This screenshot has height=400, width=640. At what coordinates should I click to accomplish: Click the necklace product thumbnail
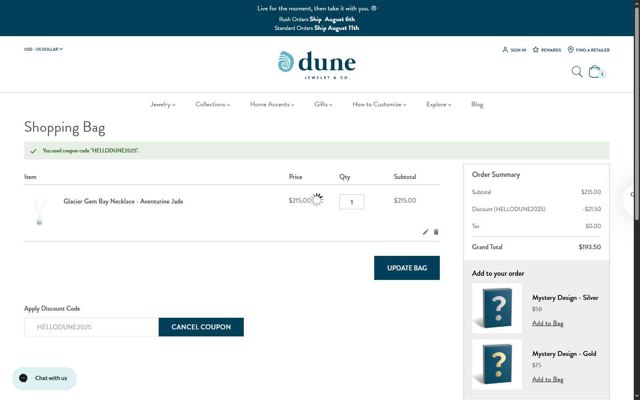[x=40, y=211]
